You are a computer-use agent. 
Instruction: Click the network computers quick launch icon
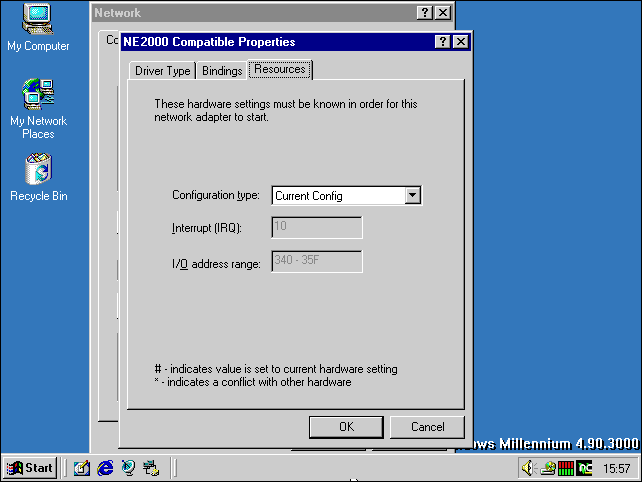pyautogui.click(x=151, y=468)
